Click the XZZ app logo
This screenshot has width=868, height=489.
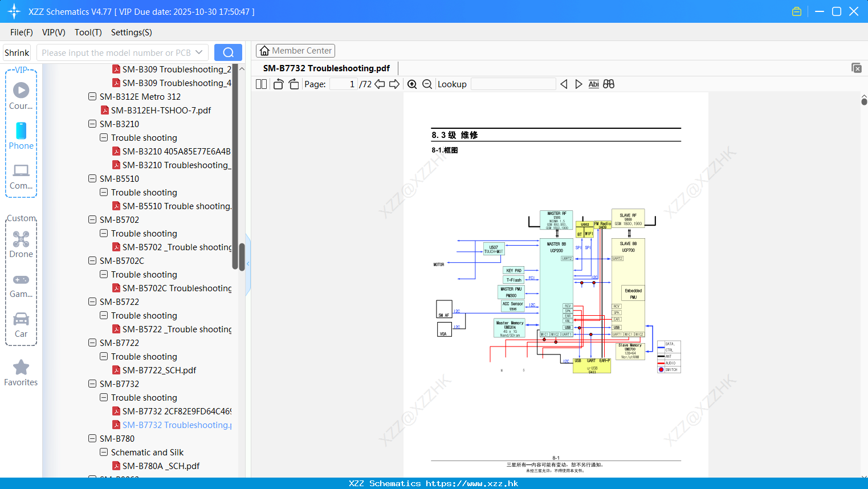pyautogui.click(x=14, y=11)
